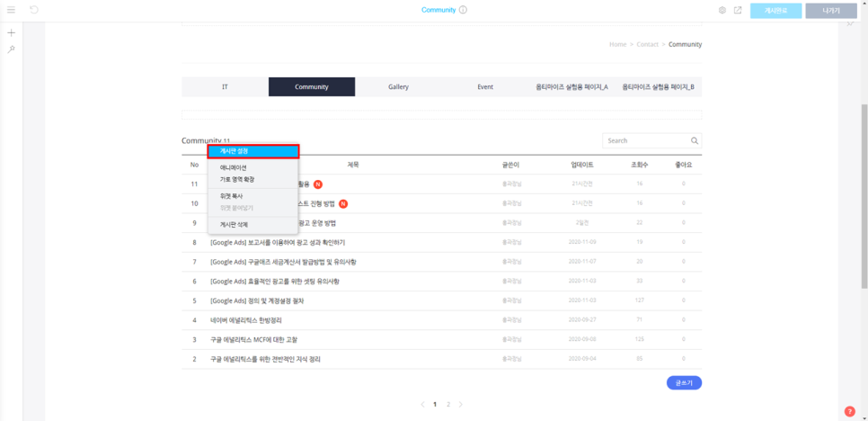Click date 2020-11-09 cell
The width and height of the screenshot is (868, 421).
pyautogui.click(x=582, y=243)
